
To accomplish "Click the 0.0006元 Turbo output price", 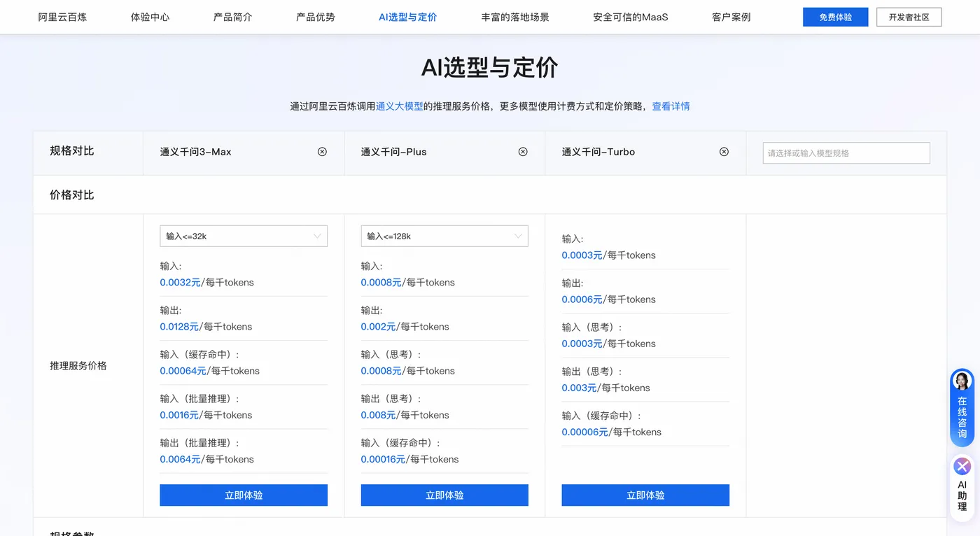I will (582, 299).
